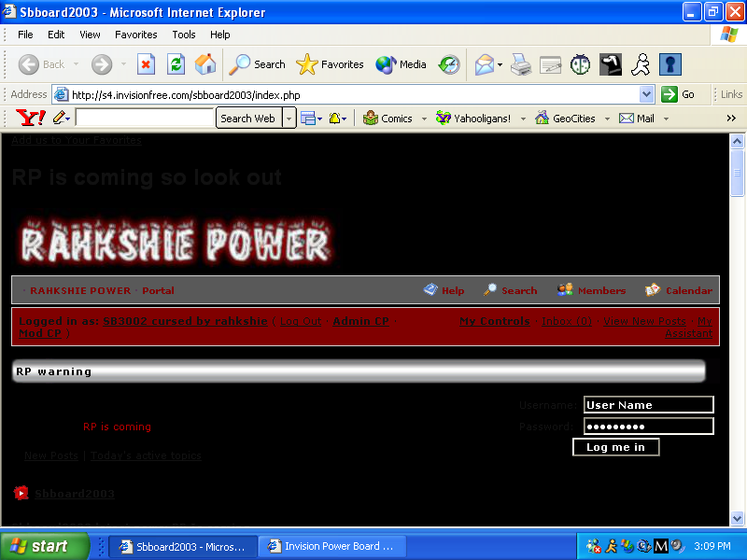
Task: Open the Tools menu
Action: coord(184,35)
